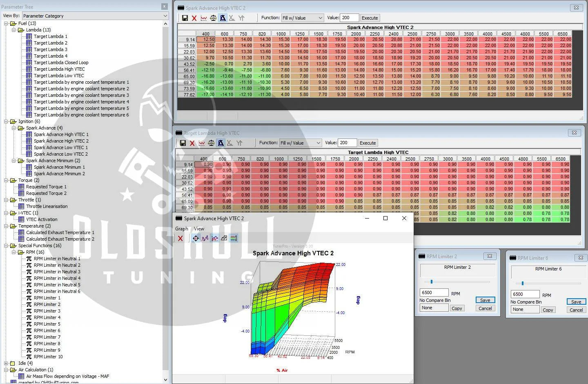The width and height of the screenshot is (588, 384).
Task: Collapse the Special Functions tree node
Action: 7,246
